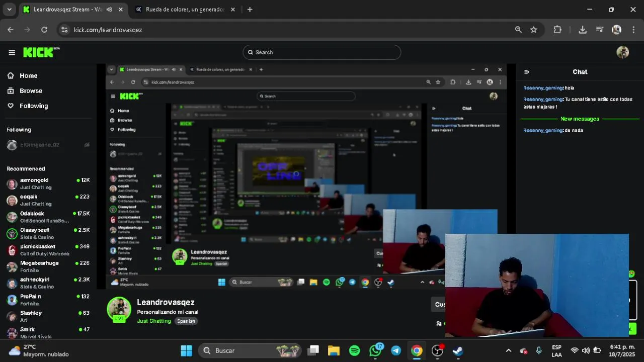This screenshot has height=362, width=644.
Task: Open asmongold recommended channel
Action: (48, 184)
